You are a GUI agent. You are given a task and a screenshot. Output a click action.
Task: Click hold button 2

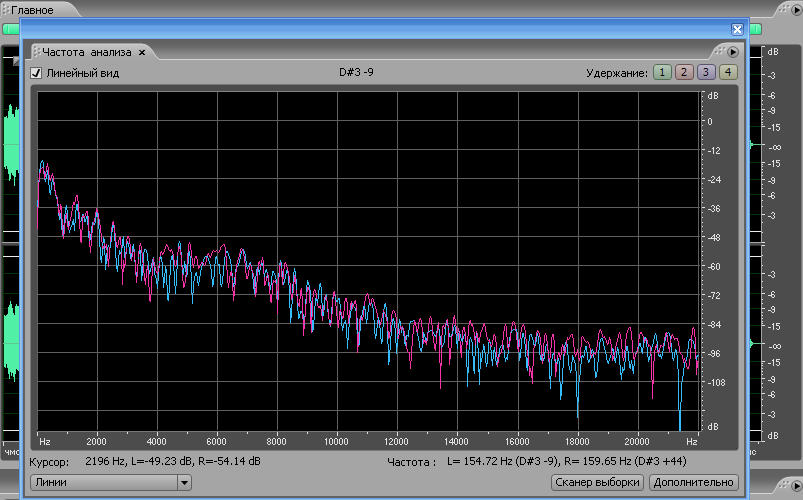click(x=684, y=72)
